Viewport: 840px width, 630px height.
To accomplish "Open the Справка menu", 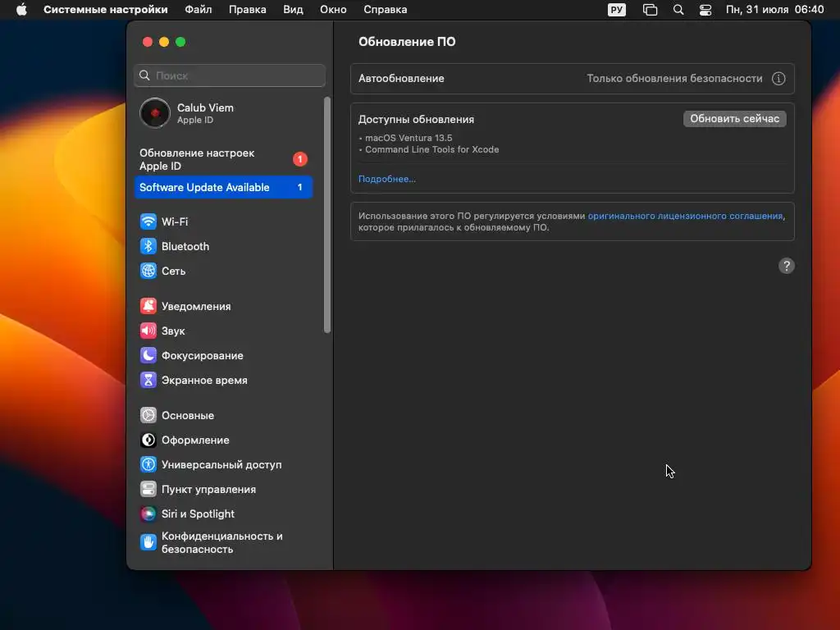I will [x=386, y=10].
